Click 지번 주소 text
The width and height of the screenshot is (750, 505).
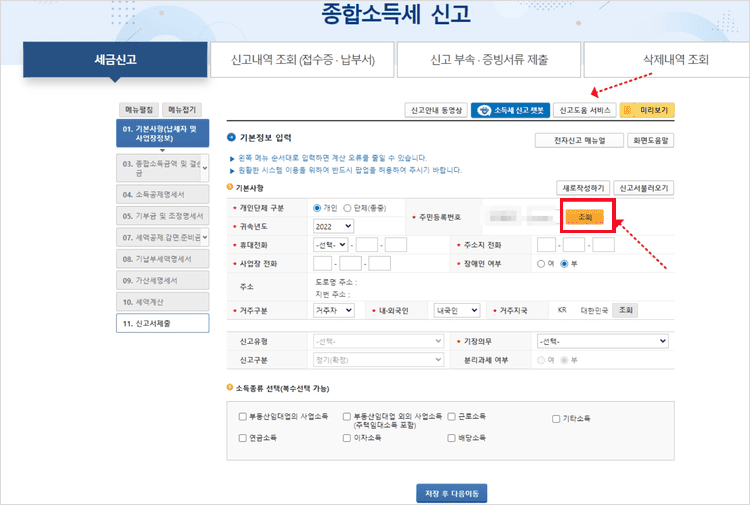(x=332, y=294)
